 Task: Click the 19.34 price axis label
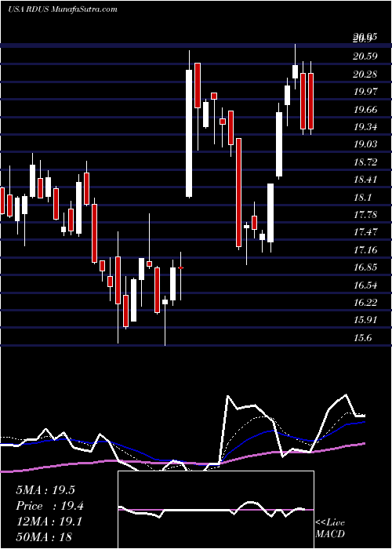click(x=365, y=127)
